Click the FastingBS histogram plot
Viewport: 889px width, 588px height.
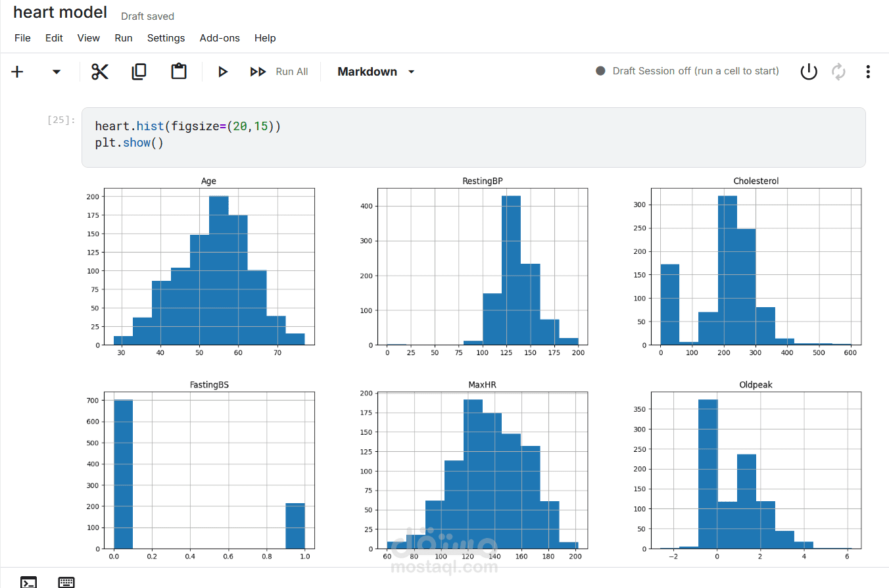(x=208, y=470)
